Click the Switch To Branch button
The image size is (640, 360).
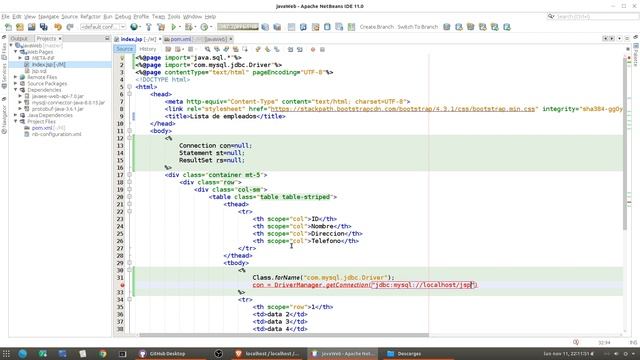(418, 27)
